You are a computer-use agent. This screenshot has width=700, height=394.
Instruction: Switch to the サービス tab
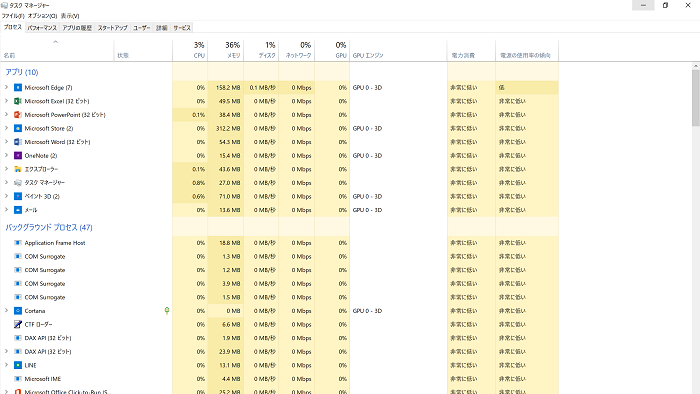click(182, 28)
